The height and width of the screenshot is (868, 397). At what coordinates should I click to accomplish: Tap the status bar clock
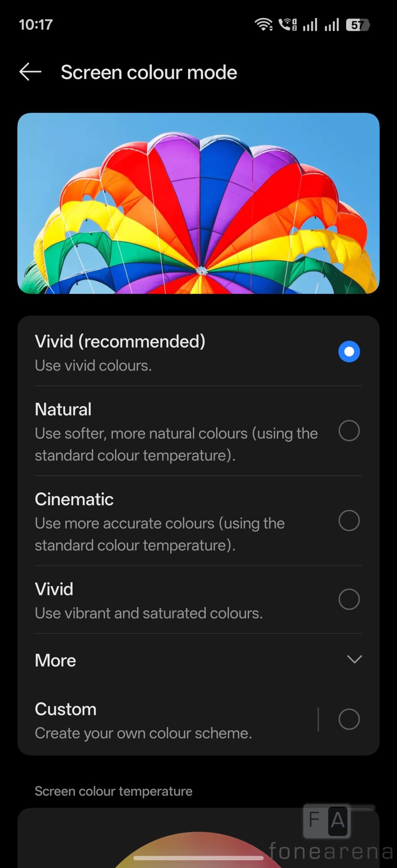coord(36,25)
